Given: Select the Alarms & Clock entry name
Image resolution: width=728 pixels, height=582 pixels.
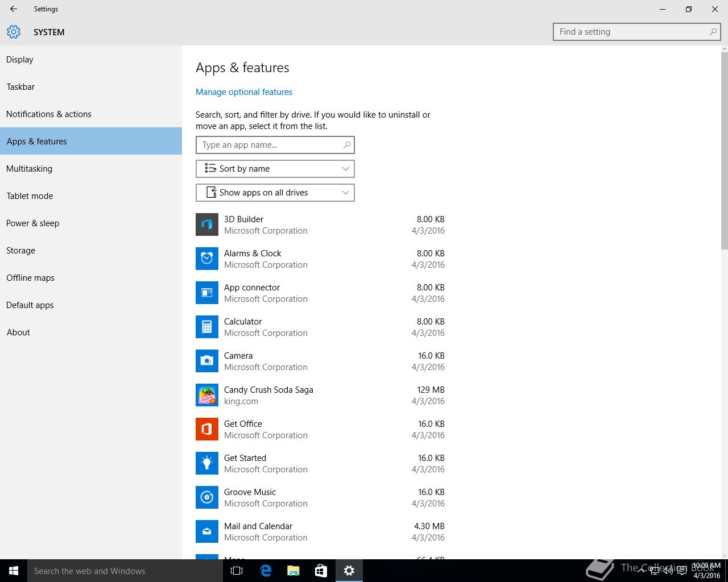Looking at the screenshot, I should coord(253,253).
